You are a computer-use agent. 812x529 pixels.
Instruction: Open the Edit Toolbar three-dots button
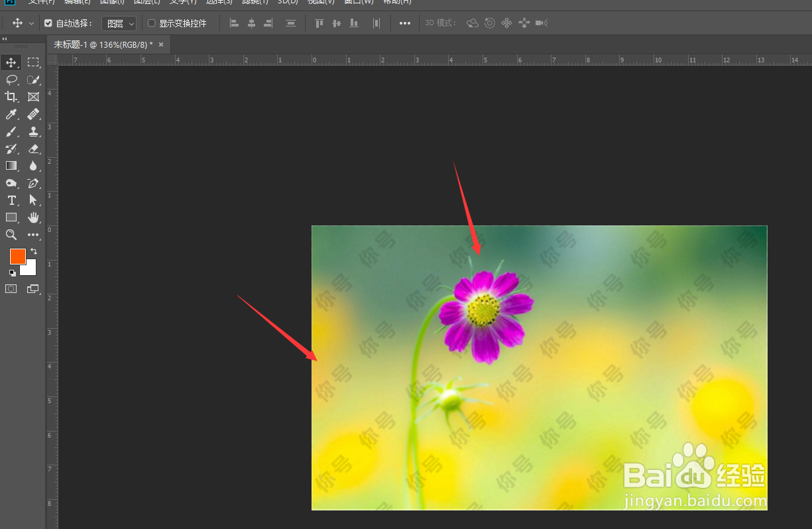(33, 235)
